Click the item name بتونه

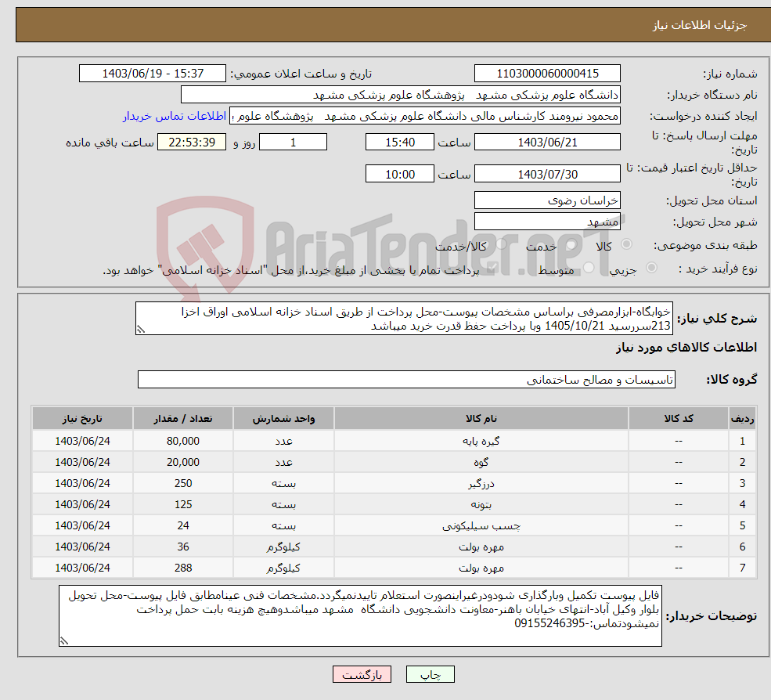[x=481, y=505]
